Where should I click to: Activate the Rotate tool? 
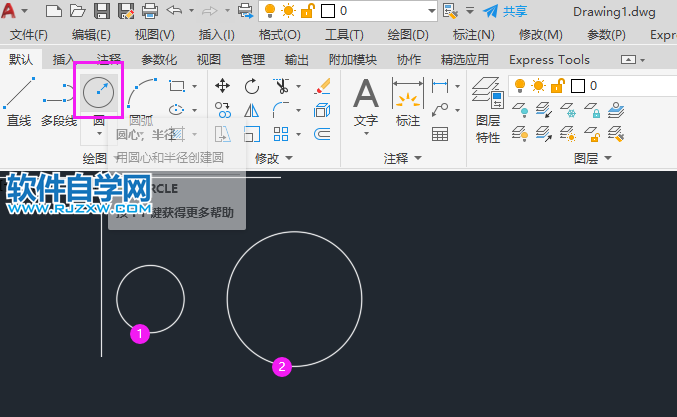[x=252, y=86]
